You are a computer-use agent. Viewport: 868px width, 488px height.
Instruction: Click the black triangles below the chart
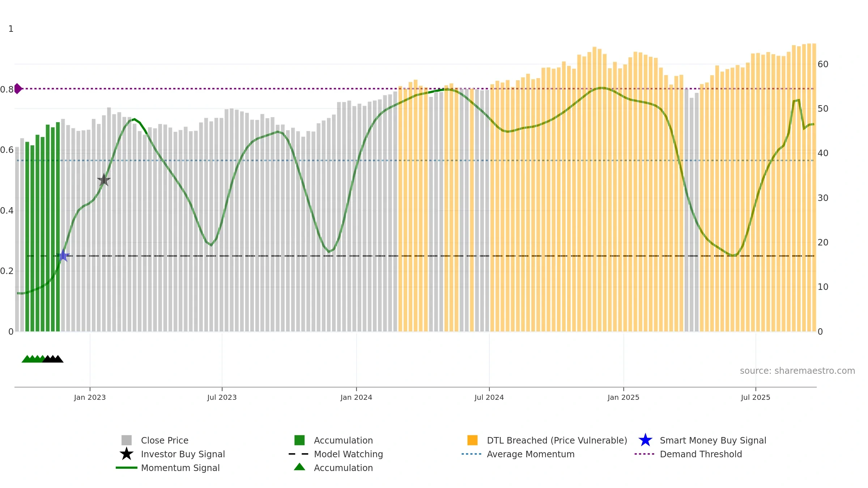coord(54,359)
